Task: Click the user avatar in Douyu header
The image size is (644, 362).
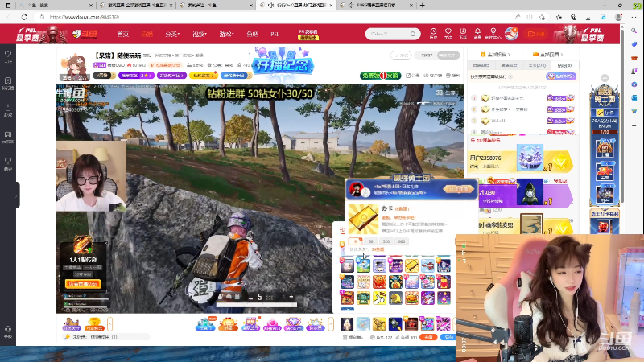Action: [511, 34]
